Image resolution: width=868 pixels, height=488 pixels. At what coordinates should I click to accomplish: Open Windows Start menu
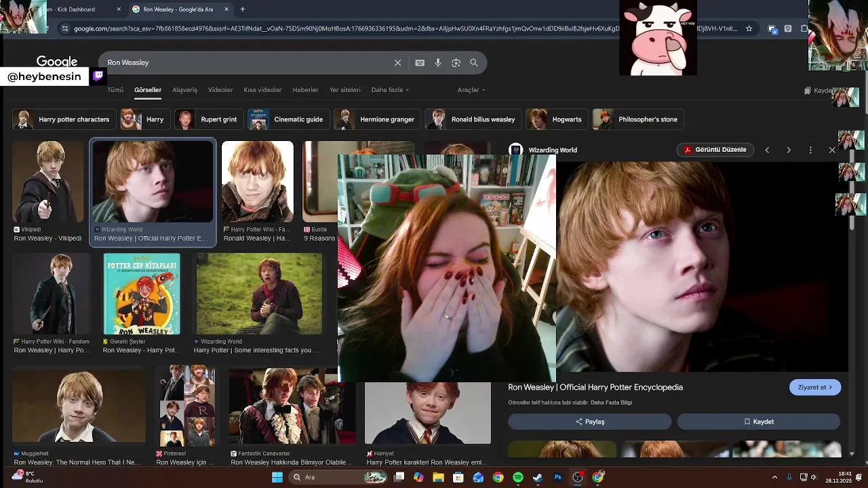(277, 477)
